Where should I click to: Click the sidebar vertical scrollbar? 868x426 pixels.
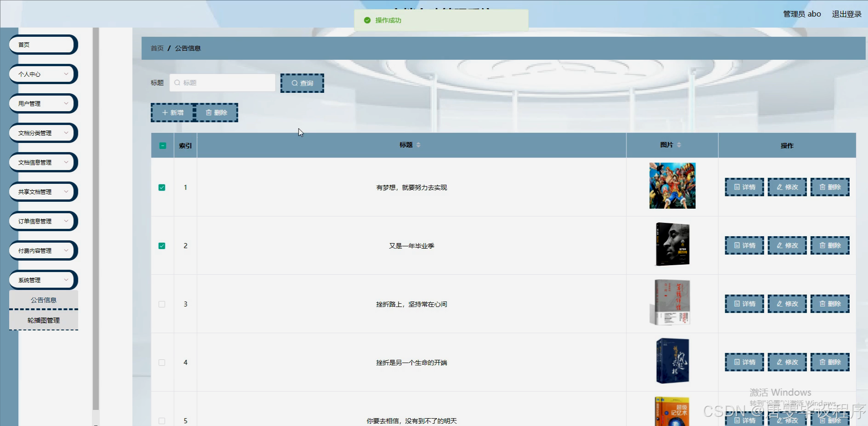96,219
